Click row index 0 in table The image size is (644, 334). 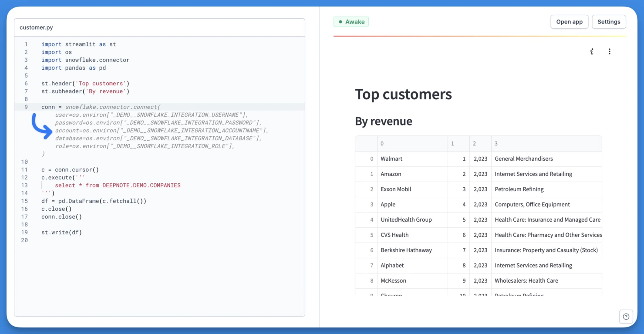coord(366,159)
